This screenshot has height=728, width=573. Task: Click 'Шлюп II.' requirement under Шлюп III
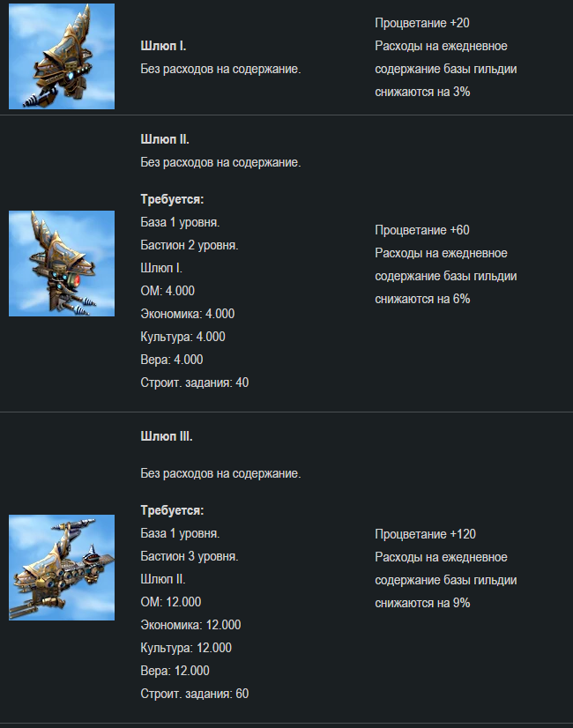pyautogui.click(x=163, y=579)
